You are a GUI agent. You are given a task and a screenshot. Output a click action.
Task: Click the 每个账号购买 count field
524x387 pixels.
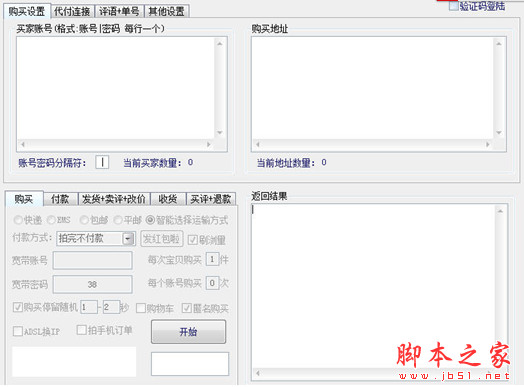pyautogui.click(x=212, y=283)
